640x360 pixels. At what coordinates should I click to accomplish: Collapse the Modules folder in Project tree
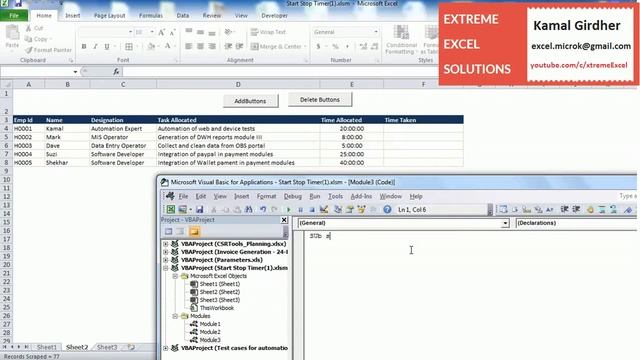pos(175,316)
